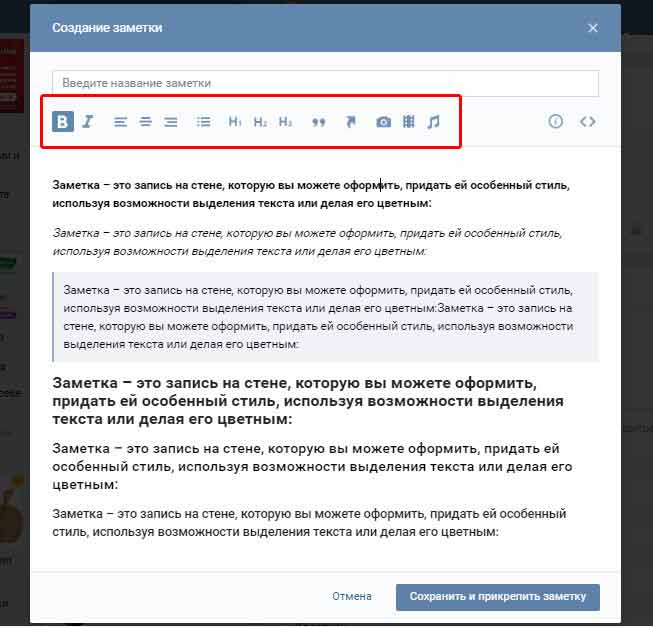Screen dimensions: 653x627
Task: Format text as a quote
Action: point(319,122)
